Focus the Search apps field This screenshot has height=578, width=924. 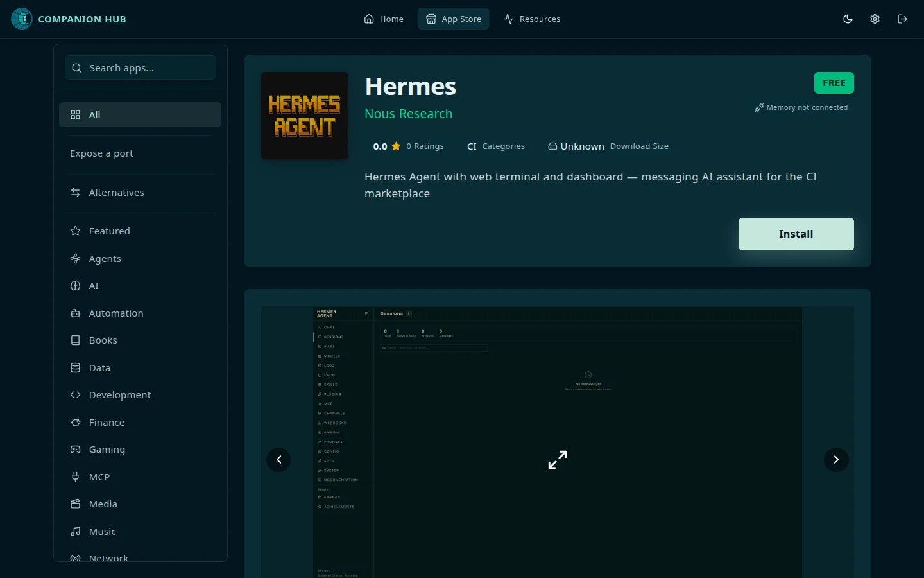pyautogui.click(x=141, y=67)
